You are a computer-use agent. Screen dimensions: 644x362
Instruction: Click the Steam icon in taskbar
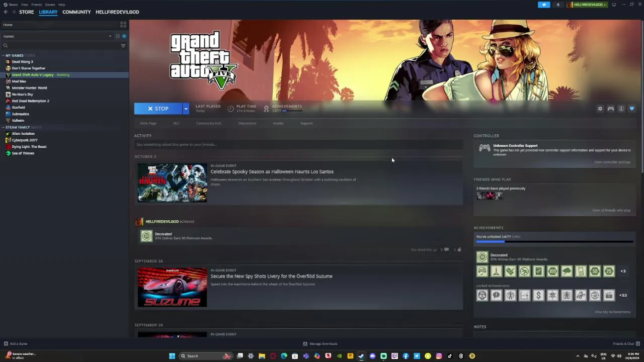(x=361, y=356)
